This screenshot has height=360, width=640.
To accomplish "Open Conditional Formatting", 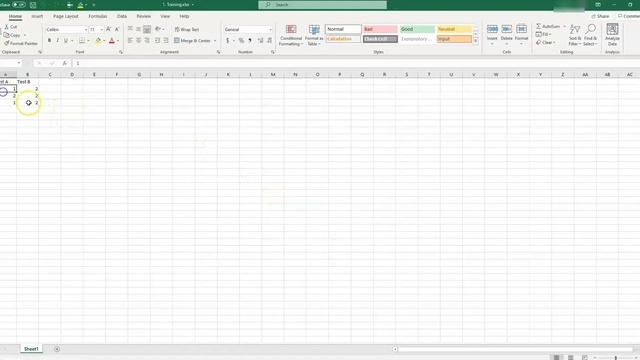I will click(x=291, y=35).
